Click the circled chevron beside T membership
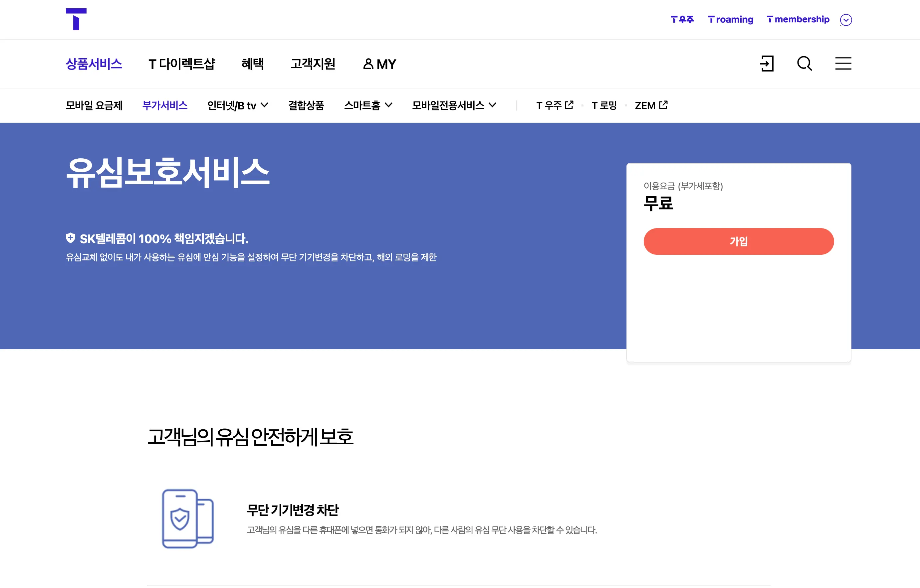 tap(846, 20)
